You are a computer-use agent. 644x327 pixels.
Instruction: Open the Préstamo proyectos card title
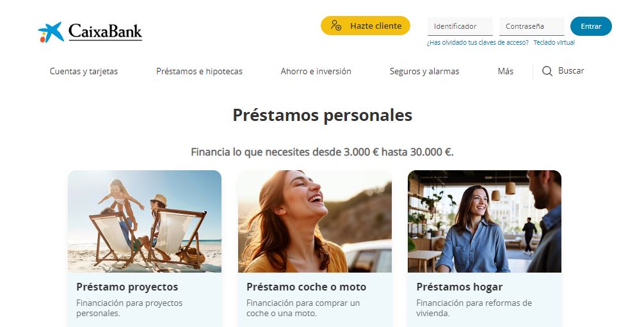[127, 287]
